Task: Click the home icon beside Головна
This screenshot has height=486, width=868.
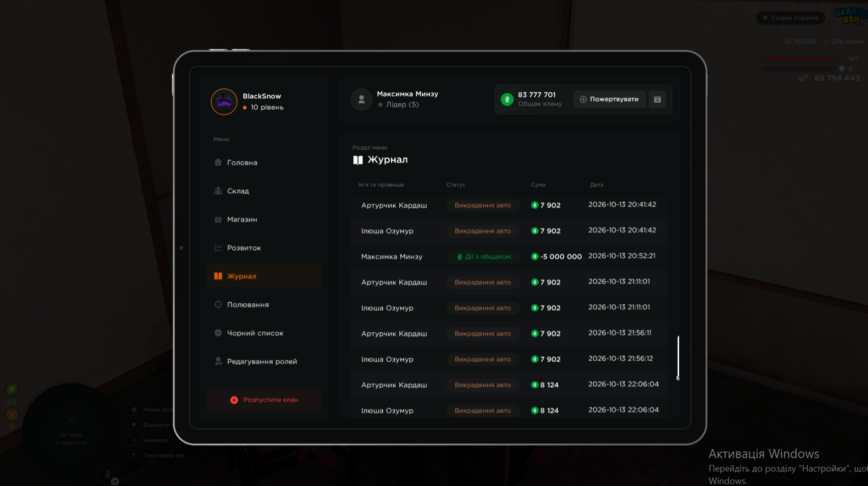Action: [218, 162]
